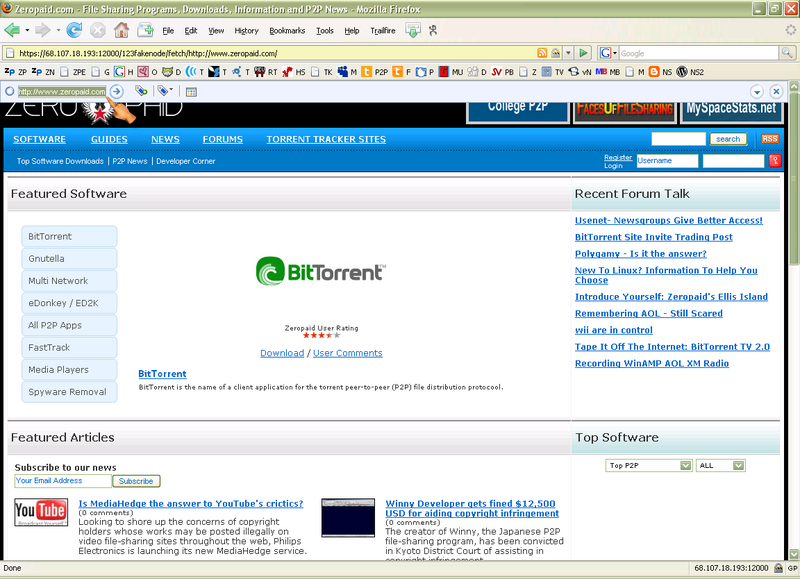Screen dimensions: 800x579
Task: Open the MB bookmark
Action: pyautogui.click(x=608, y=72)
